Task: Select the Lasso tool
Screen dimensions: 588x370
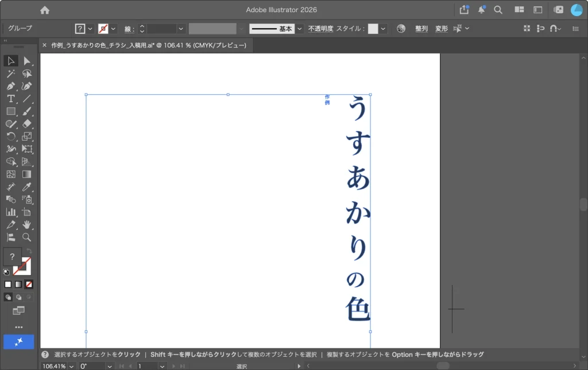Action: pyautogui.click(x=26, y=74)
